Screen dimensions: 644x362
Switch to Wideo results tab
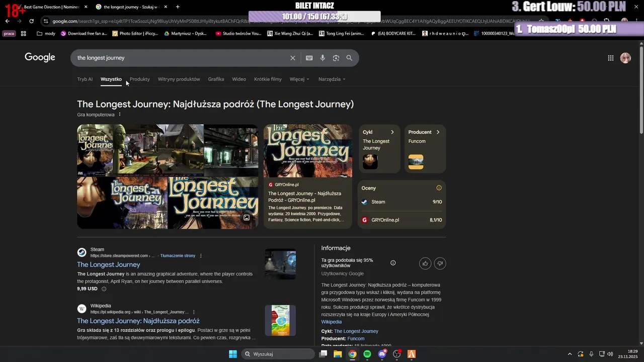point(239,79)
